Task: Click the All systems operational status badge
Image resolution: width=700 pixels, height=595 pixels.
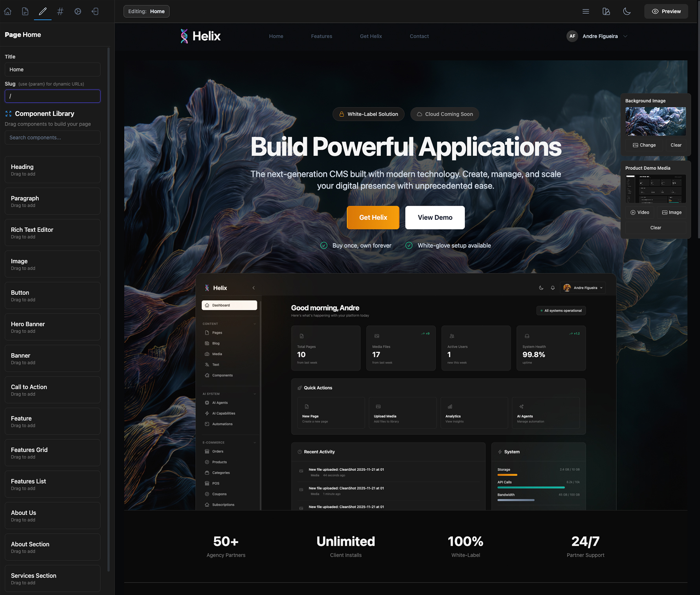Action: click(x=561, y=311)
